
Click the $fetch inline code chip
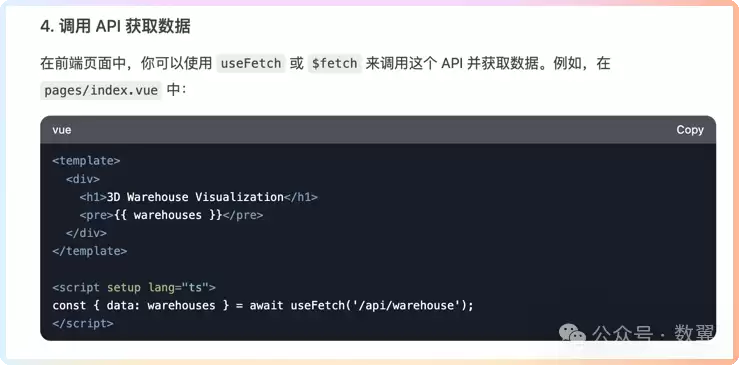[x=335, y=63]
